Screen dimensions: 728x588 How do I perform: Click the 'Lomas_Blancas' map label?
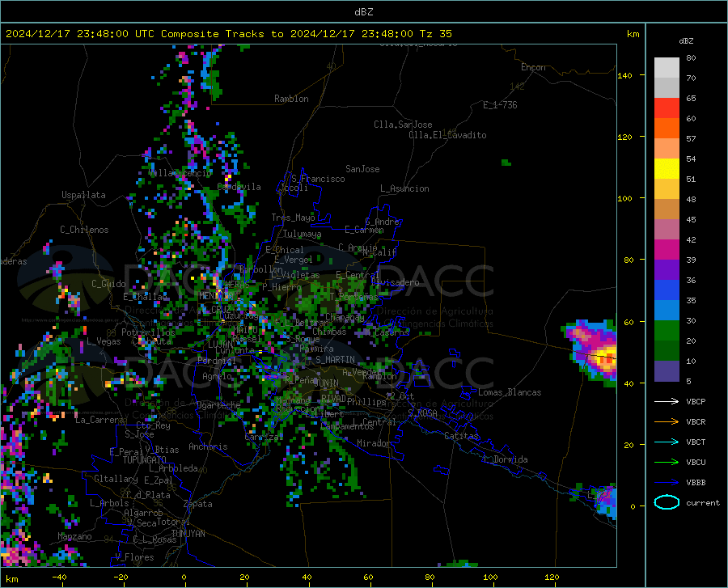(x=510, y=392)
